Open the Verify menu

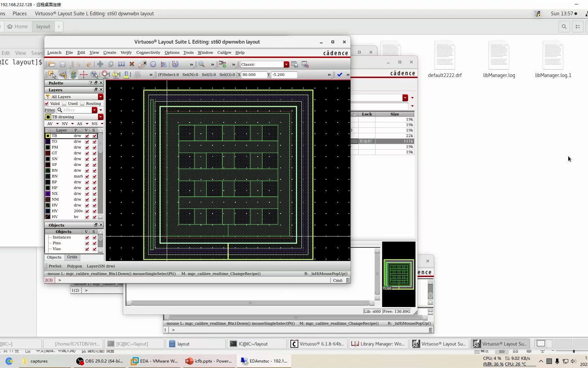[x=126, y=52]
